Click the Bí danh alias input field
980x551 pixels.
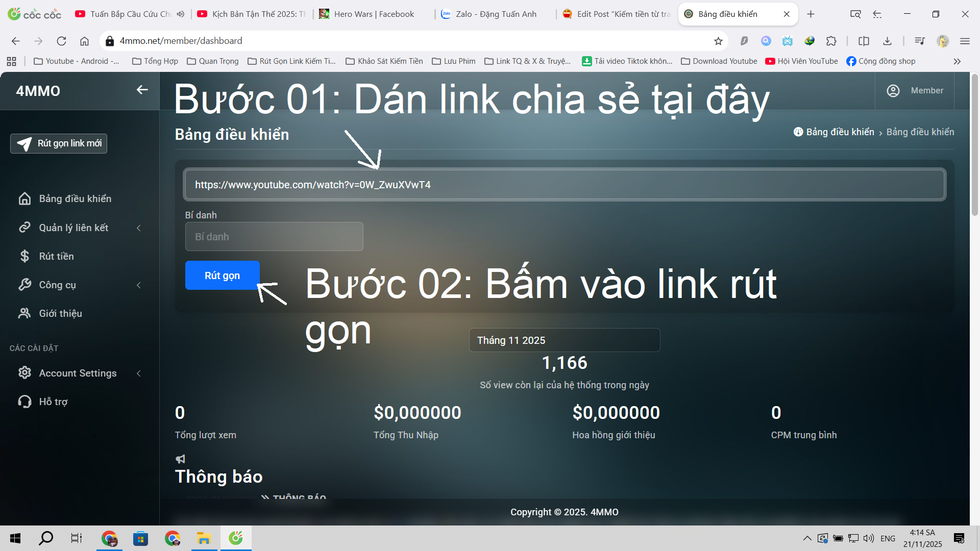(274, 237)
